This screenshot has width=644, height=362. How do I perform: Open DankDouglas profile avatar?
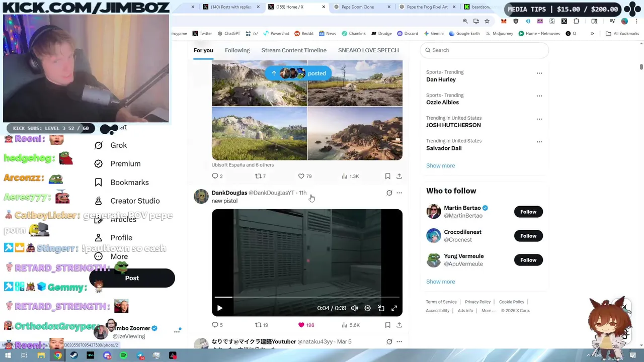coord(201,197)
